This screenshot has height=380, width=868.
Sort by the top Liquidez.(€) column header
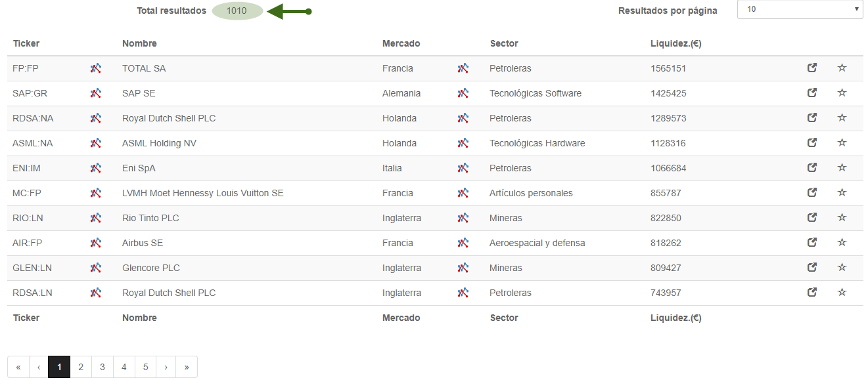pyautogui.click(x=676, y=43)
